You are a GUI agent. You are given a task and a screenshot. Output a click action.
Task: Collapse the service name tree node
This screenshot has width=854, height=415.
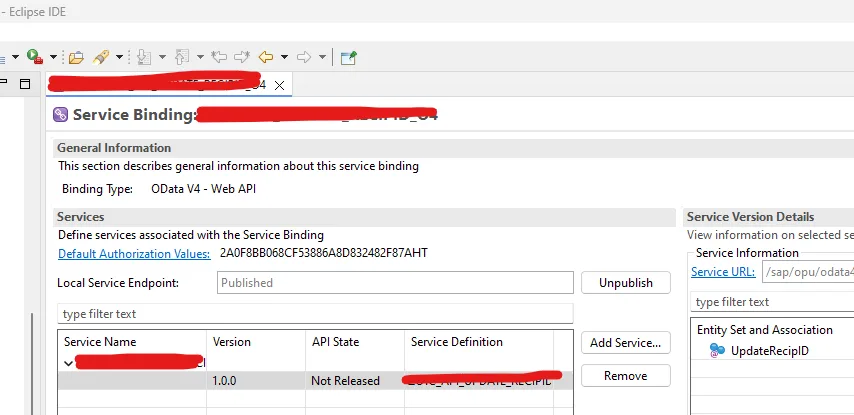[68, 363]
